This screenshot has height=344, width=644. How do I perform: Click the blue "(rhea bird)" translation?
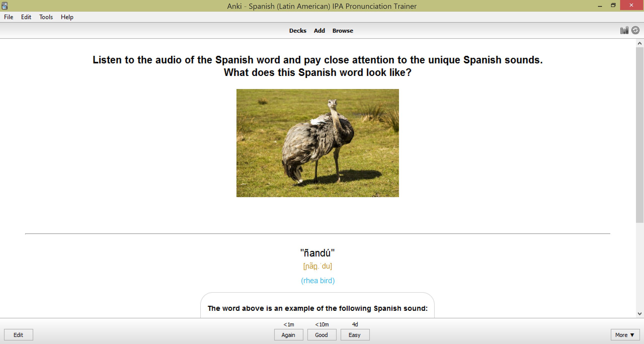pos(318,280)
